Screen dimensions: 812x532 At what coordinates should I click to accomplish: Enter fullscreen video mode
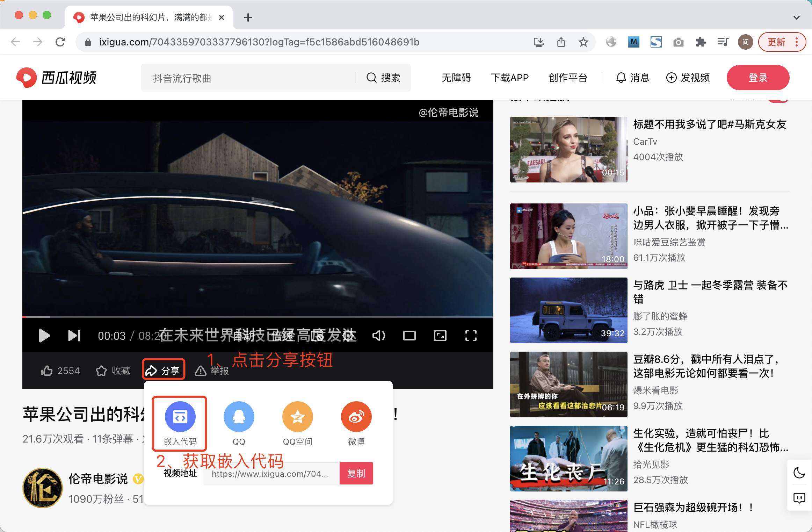pos(471,336)
